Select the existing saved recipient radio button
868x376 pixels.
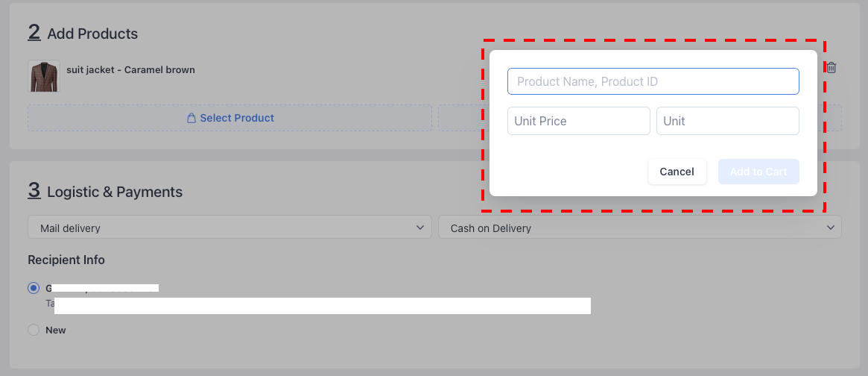click(34, 288)
